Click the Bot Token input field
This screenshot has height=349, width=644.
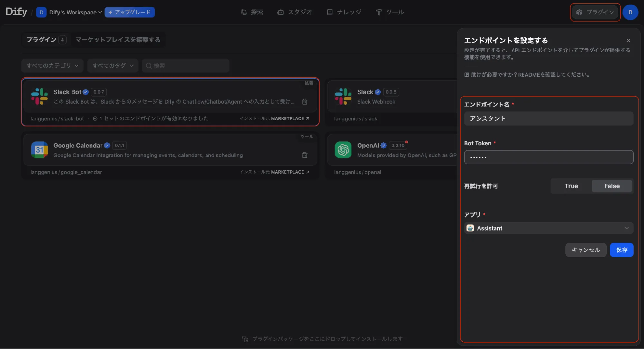point(548,157)
